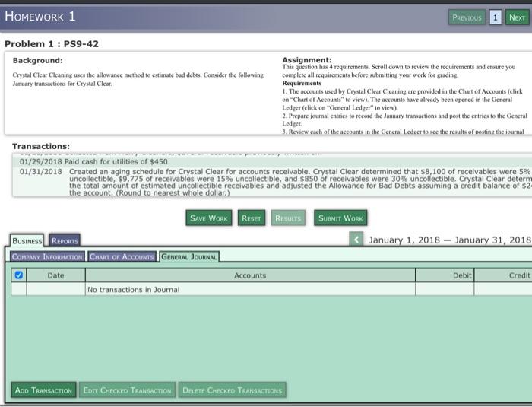
Task: Click the Accounts column header
Action: (250, 275)
